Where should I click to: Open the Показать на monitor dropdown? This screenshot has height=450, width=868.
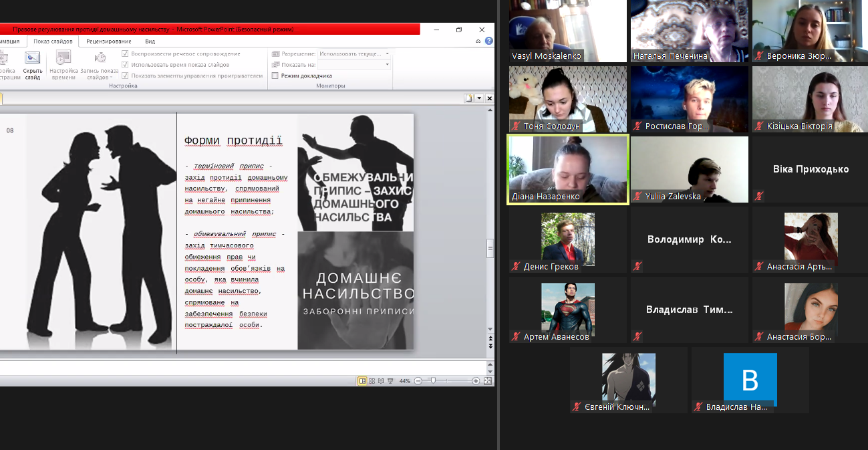(x=388, y=65)
